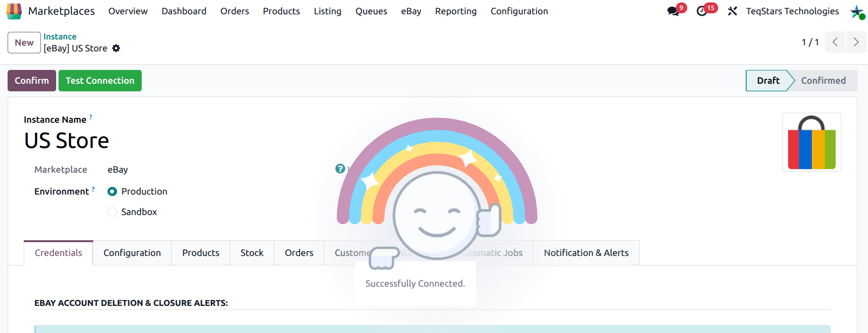Click the Test Connection button

pyautogui.click(x=100, y=80)
